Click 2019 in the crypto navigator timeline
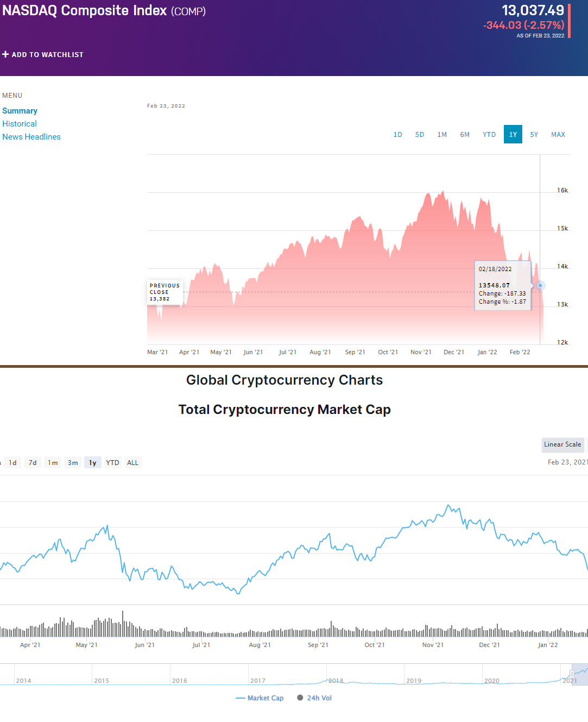588x722 pixels. [x=414, y=681]
